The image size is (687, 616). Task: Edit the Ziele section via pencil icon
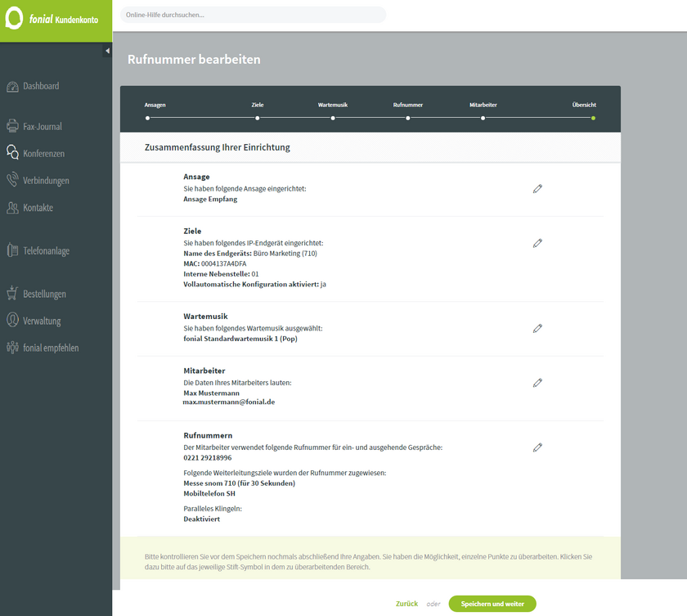(x=537, y=243)
